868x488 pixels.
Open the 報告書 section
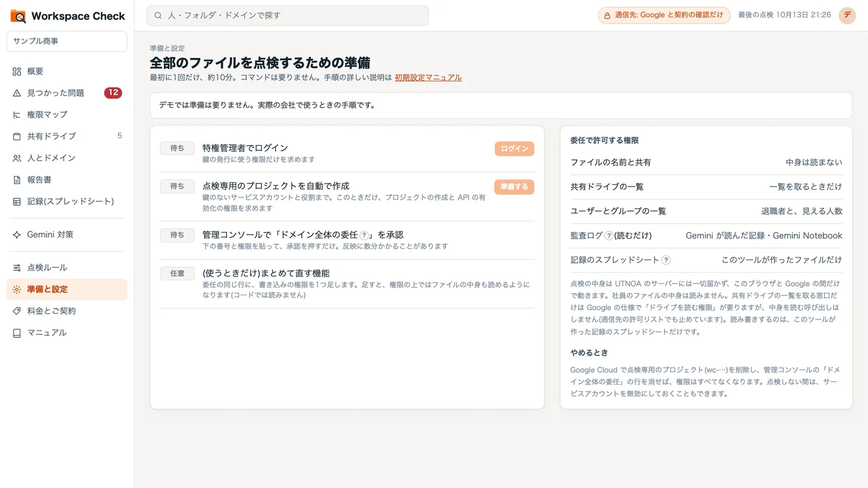point(67,180)
